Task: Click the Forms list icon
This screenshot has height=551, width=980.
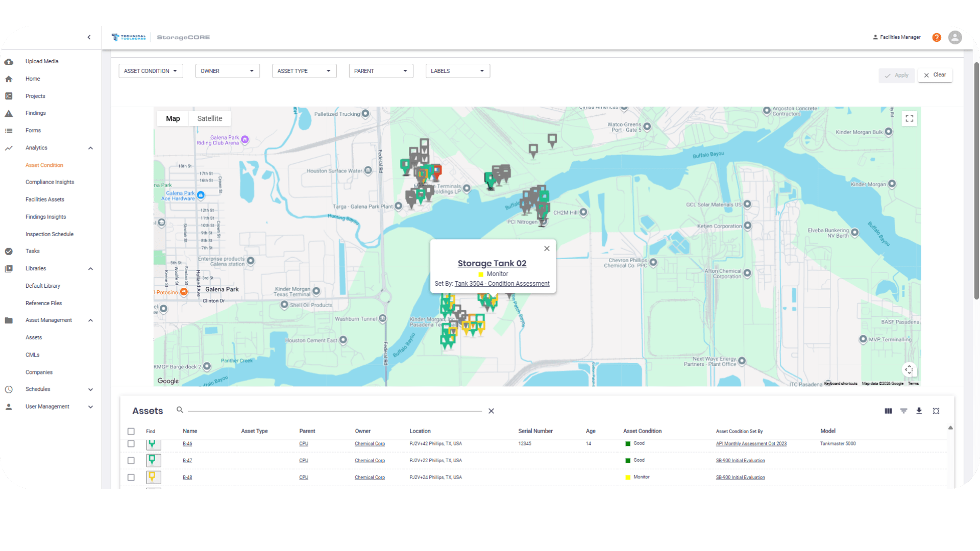Action: [9, 131]
